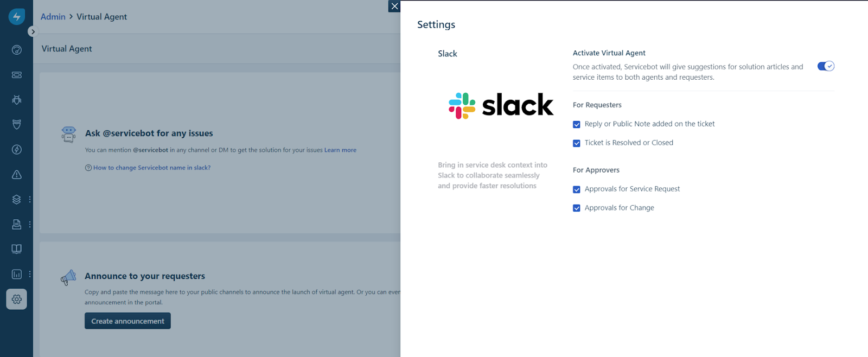The image size is (868, 357).
Task: Open the Assets stacked-layers icon
Action: click(x=17, y=200)
